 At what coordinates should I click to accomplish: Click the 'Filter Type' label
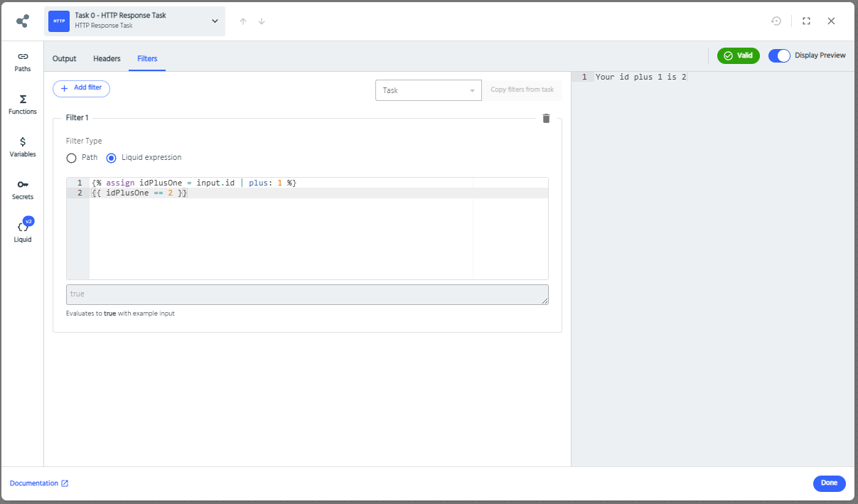[84, 141]
